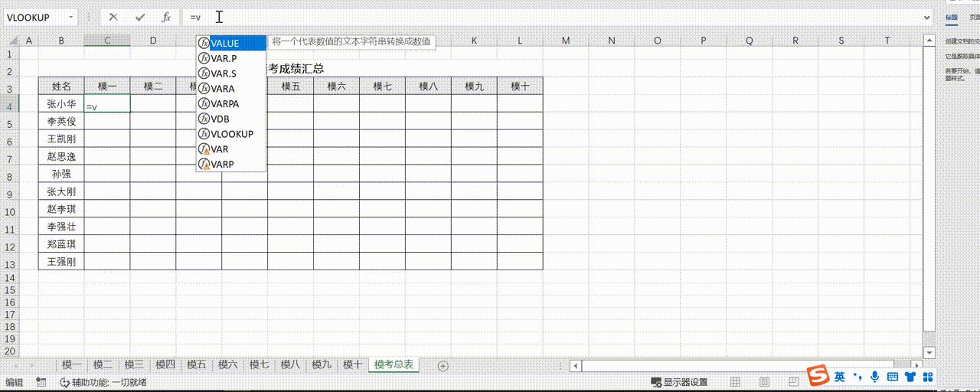
Task: Select column header C
Action: 107,40
